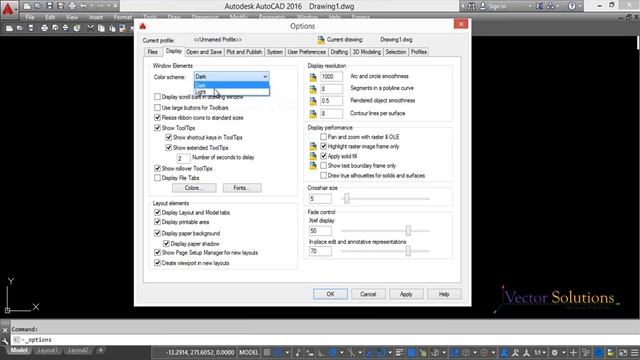Click Open in Quick Access toolbar
This screenshot has width=640, height=360.
click(x=38, y=6)
